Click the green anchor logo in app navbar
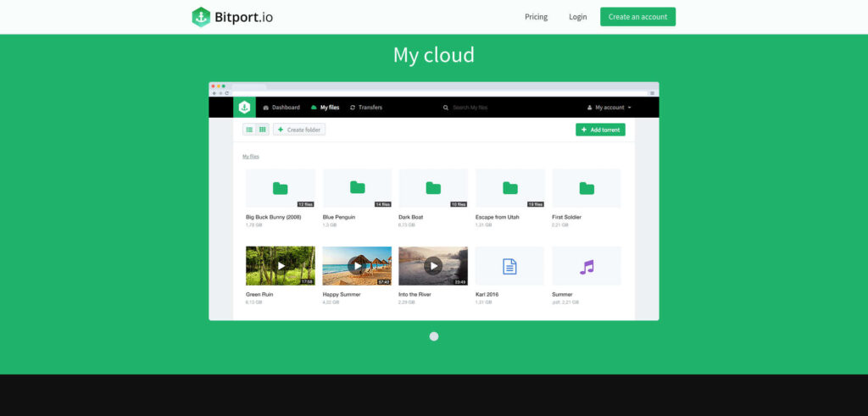Image resolution: width=868 pixels, height=416 pixels. pyautogui.click(x=244, y=108)
